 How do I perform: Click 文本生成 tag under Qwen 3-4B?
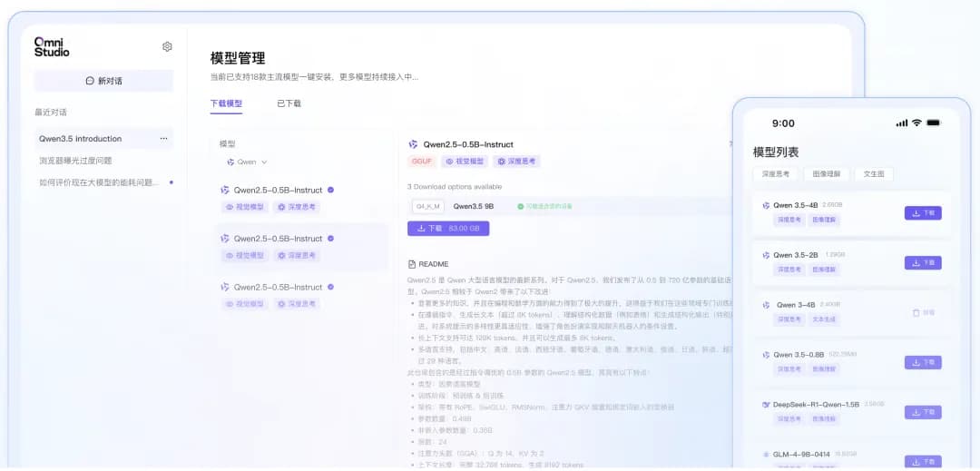[823, 319]
